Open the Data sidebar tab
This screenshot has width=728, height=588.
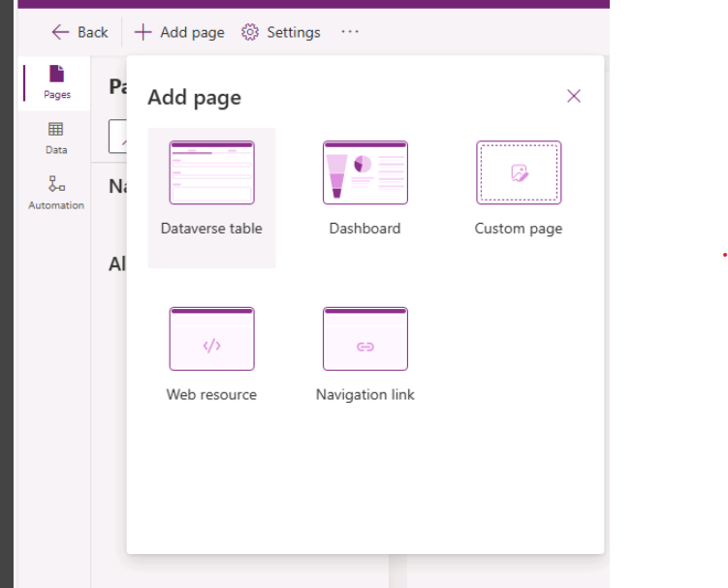click(56, 139)
